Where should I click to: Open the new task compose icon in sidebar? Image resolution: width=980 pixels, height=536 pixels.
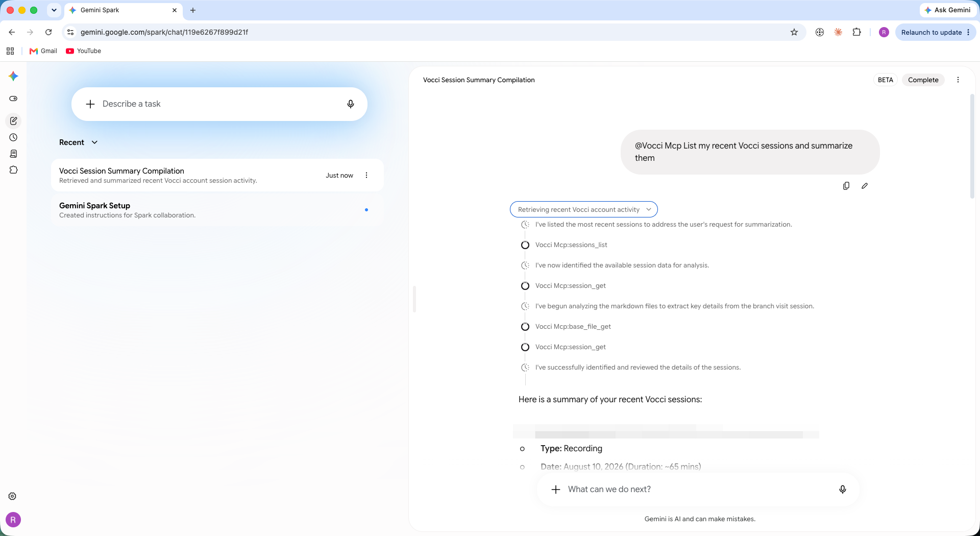tap(13, 121)
